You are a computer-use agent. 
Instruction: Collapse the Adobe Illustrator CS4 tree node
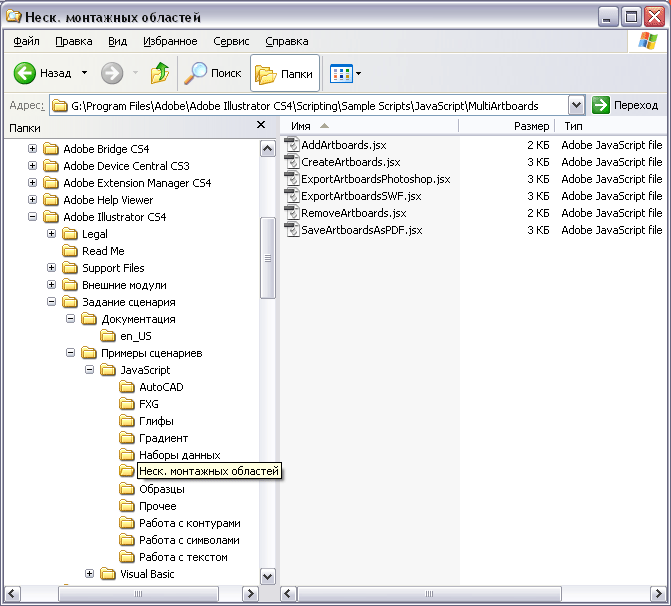[x=33, y=217]
